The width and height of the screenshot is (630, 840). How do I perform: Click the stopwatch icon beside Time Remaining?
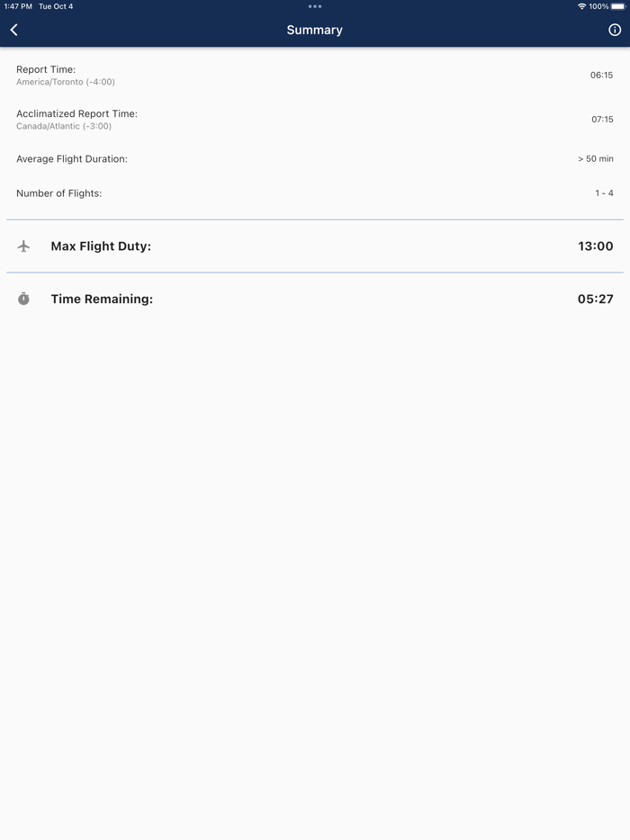[24, 299]
